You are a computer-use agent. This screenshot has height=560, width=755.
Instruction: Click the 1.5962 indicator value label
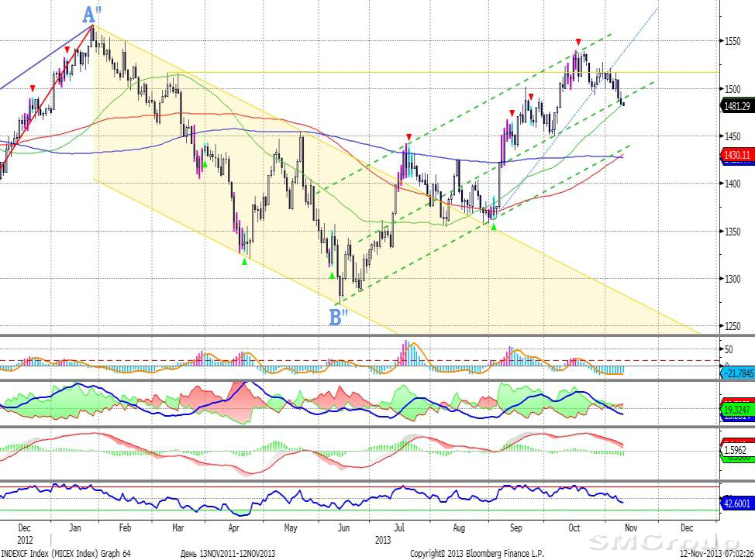click(736, 448)
